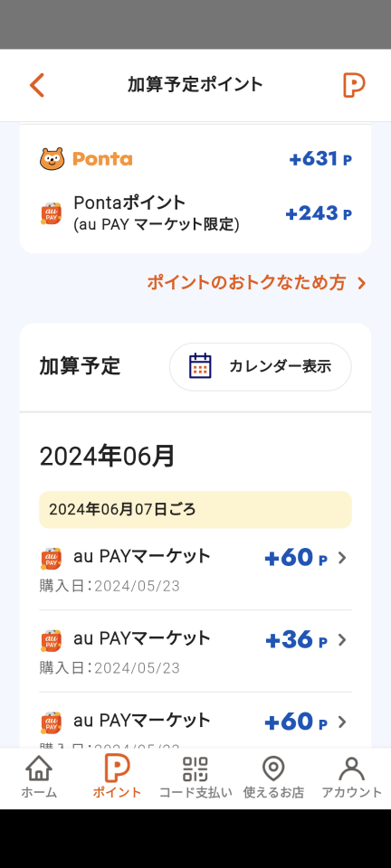391x868 pixels.
Task: Expand the last +60 P entry chevron
Action: pyautogui.click(x=342, y=722)
